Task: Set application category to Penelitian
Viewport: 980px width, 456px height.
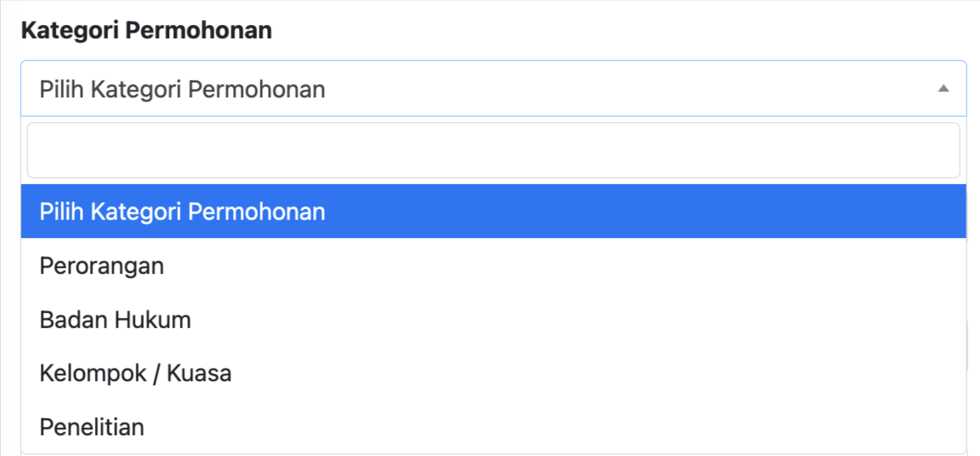Action: (92, 427)
